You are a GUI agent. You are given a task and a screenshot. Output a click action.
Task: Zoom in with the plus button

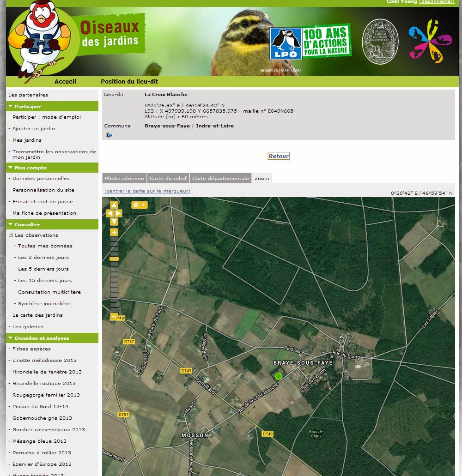pos(114,233)
